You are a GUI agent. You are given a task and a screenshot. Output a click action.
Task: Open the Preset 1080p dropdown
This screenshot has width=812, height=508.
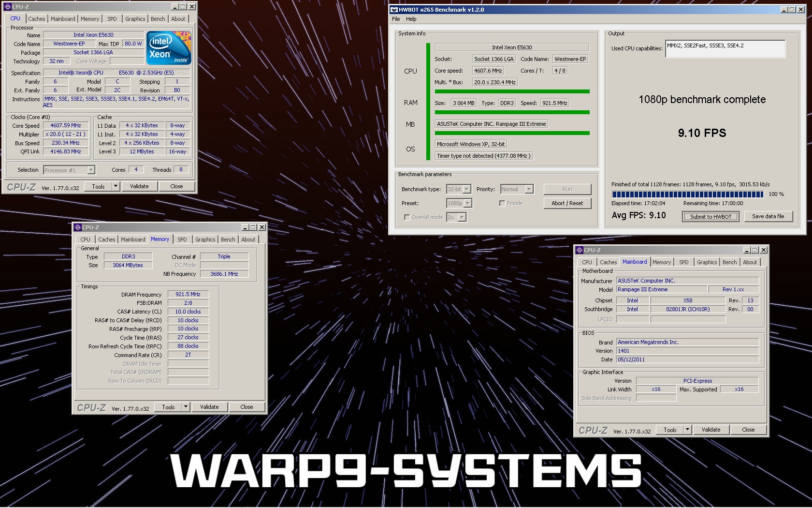point(459,203)
